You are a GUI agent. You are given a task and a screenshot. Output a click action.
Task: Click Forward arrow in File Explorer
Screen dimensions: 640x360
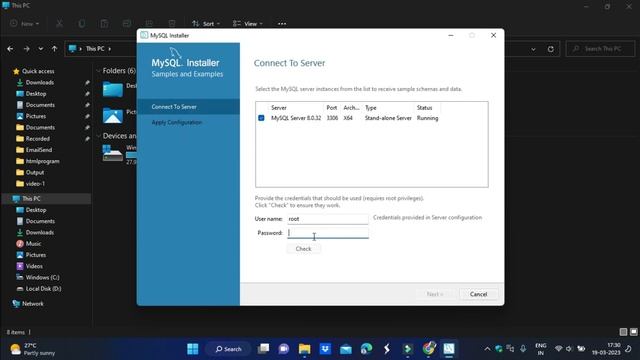click(x=27, y=49)
